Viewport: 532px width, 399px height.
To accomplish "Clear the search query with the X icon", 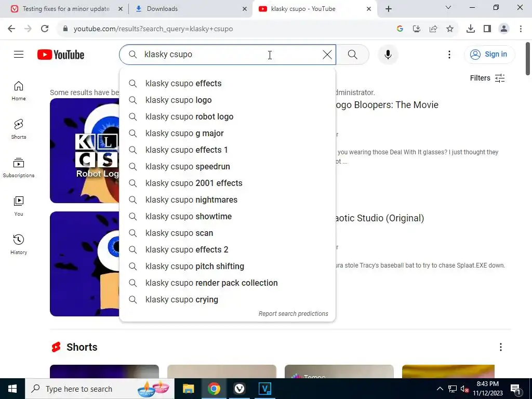I will [327, 54].
